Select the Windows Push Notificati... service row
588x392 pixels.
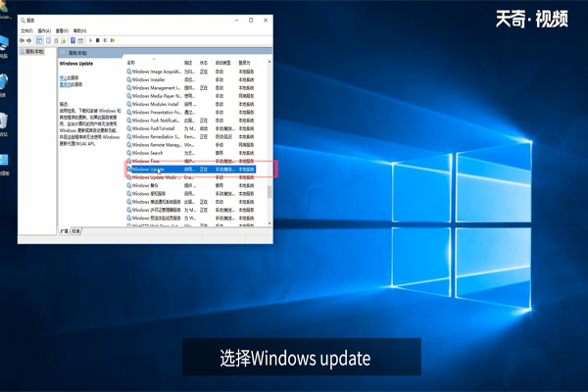191,121
